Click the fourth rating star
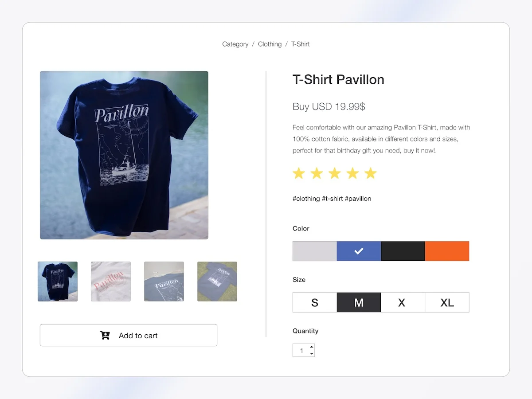Viewport: 532px width, 399px height. pos(352,173)
